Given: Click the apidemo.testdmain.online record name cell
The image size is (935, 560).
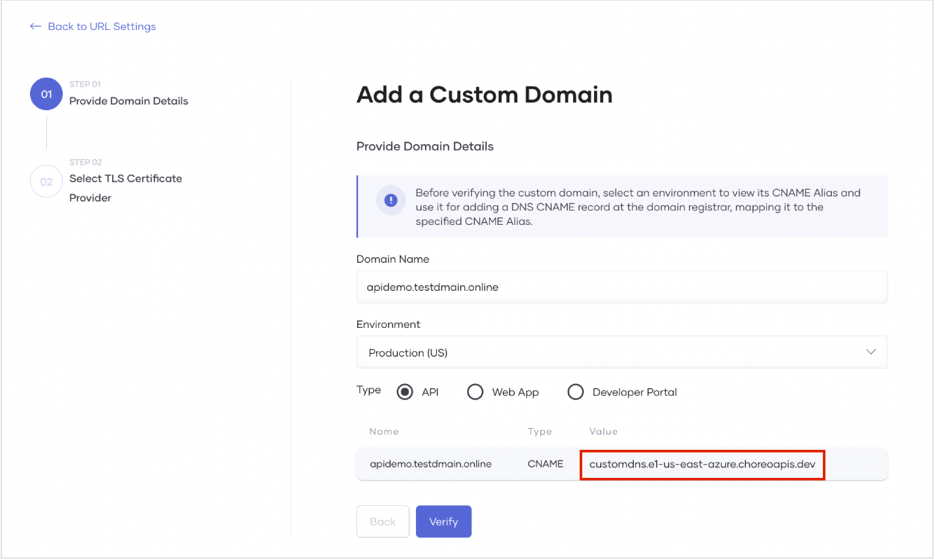Looking at the screenshot, I should click(430, 464).
